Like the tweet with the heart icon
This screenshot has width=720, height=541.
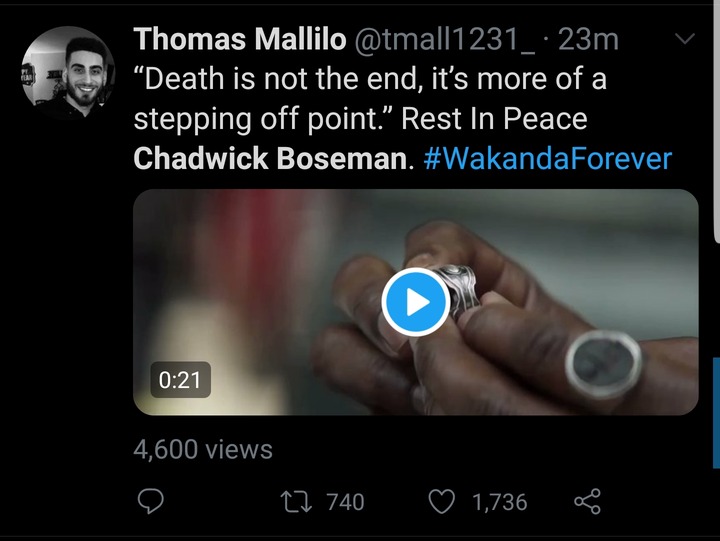(x=442, y=501)
